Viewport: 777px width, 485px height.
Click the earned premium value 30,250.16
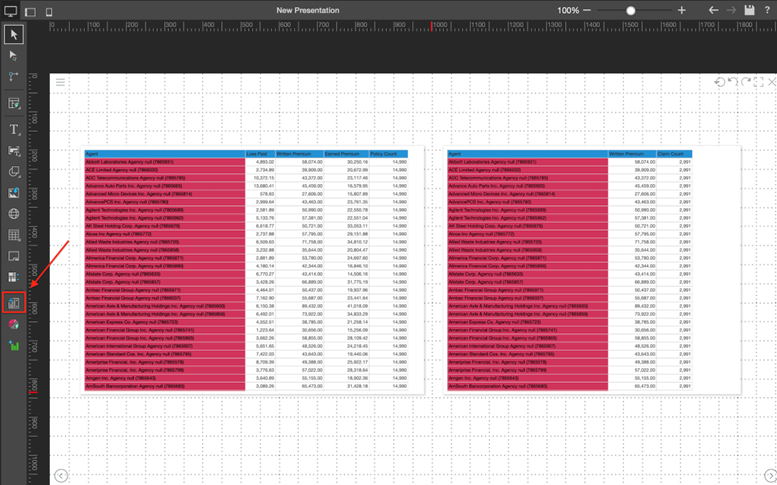coord(357,162)
